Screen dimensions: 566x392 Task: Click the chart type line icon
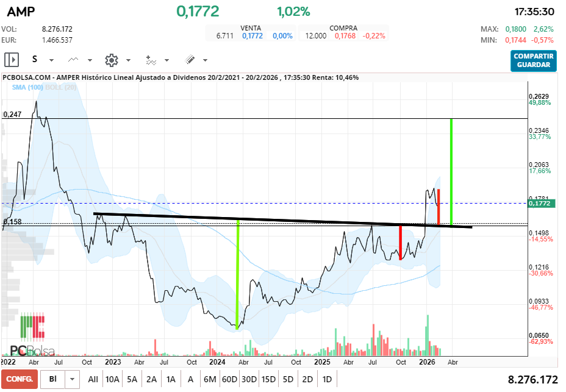(73, 60)
